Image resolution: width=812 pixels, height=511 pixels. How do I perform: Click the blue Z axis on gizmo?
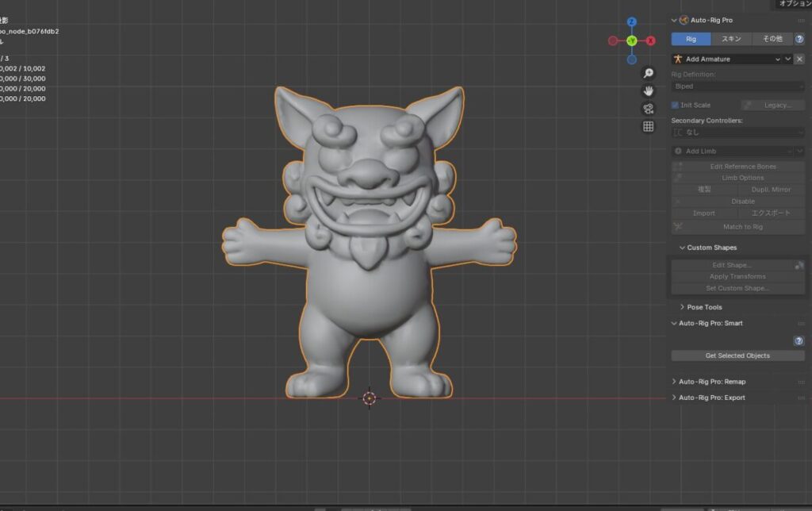pyautogui.click(x=632, y=22)
